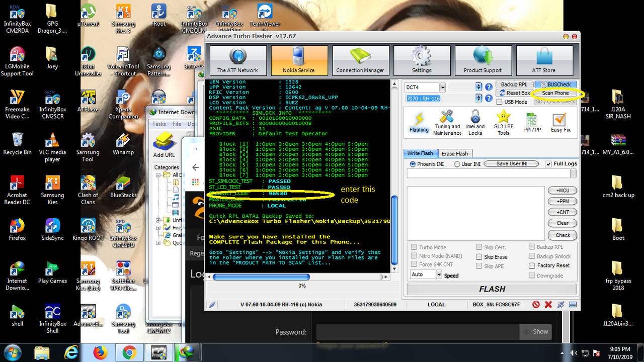Open the Recycle Bin desktop icon

tap(17, 144)
